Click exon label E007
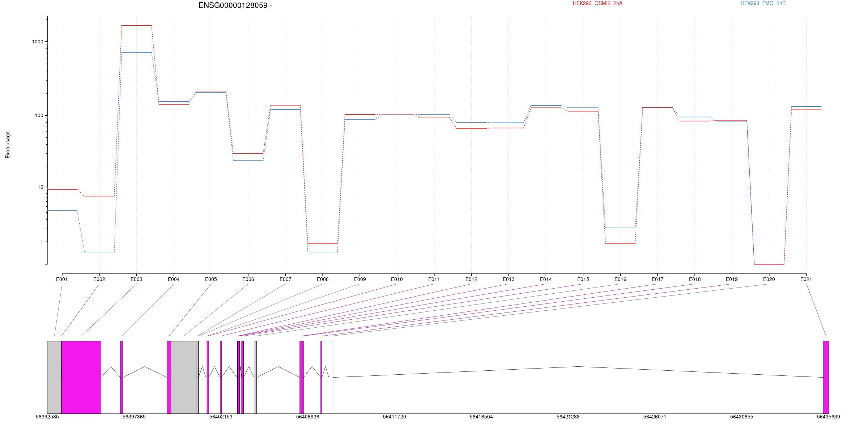 pos(285,279)
